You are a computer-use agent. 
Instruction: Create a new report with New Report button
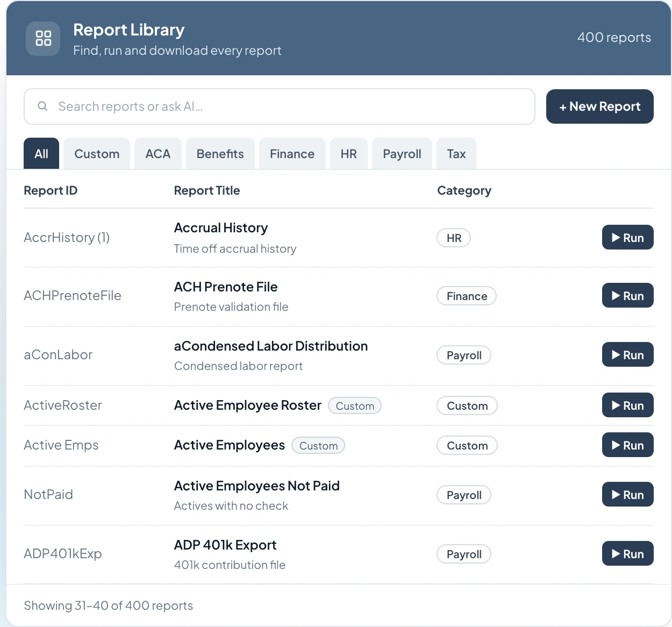tap(600, 106)
